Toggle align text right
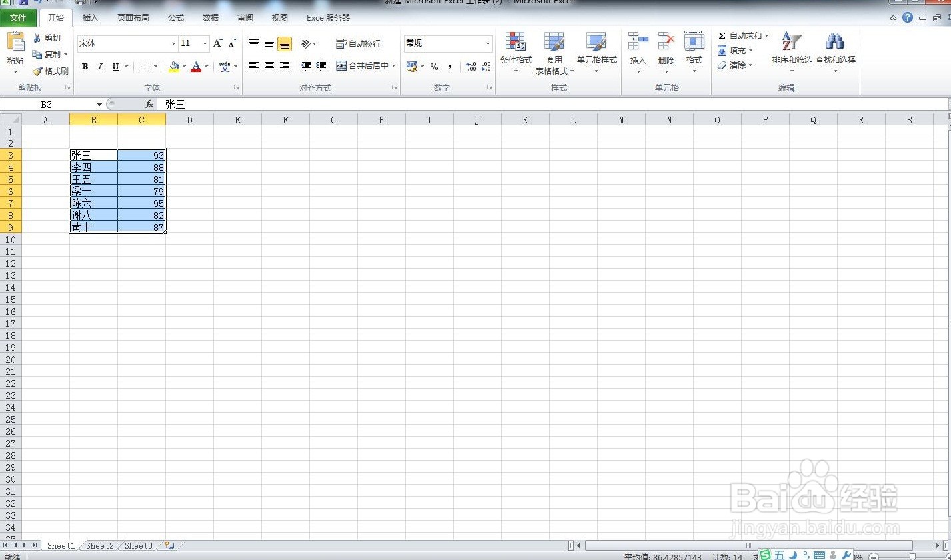The image size is (951, 560). point(285,66)
